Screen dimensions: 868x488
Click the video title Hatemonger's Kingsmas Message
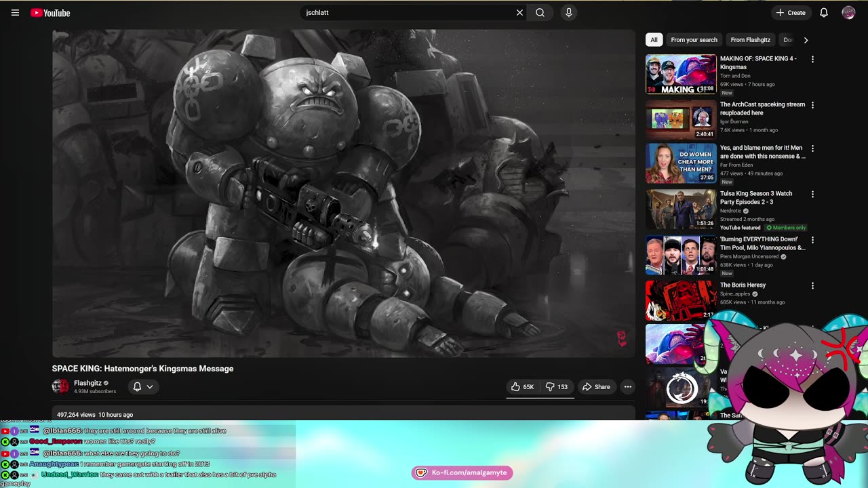click(142, 369)
